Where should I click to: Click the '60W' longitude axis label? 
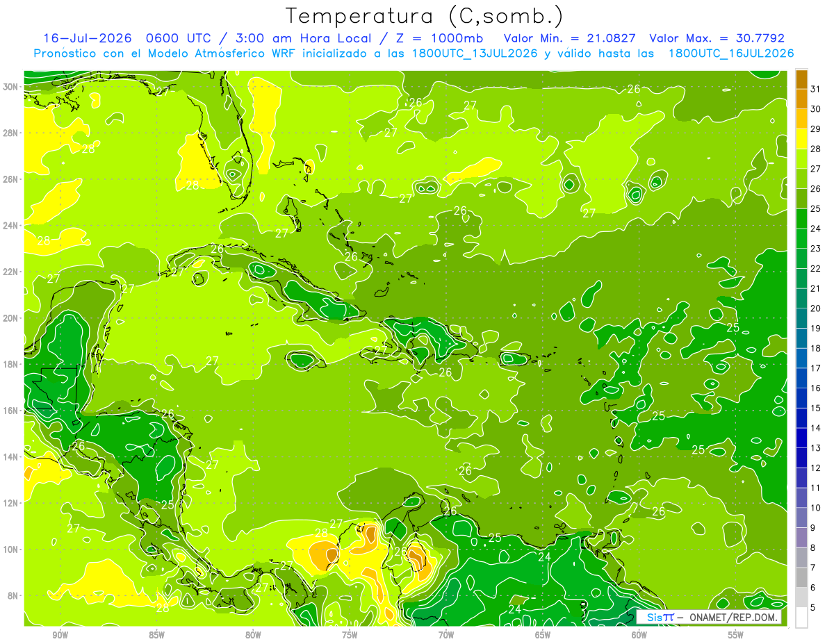pyautogui.click(x=639, y=635)
